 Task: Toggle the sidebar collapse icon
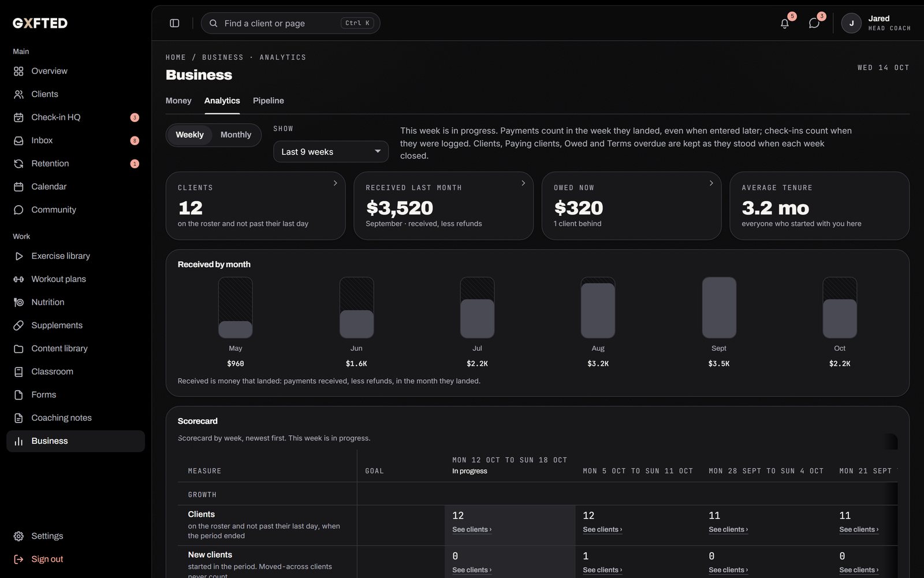174,23
